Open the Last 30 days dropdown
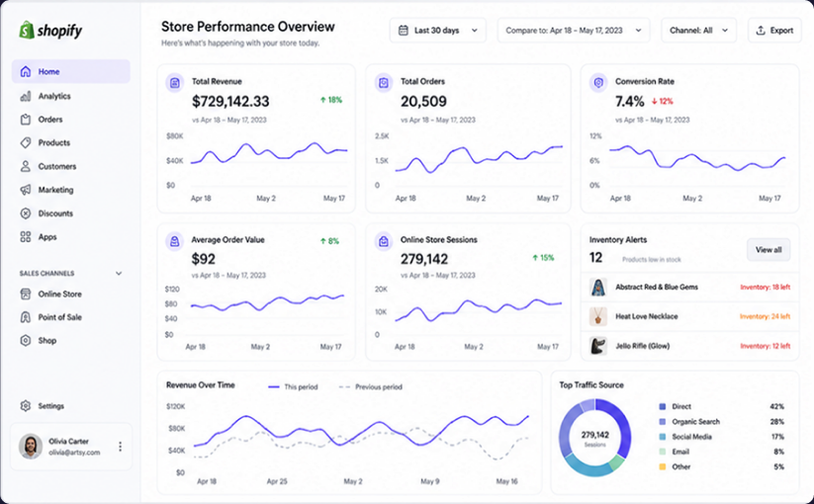 pyautogui.click(x=437, y=30)
